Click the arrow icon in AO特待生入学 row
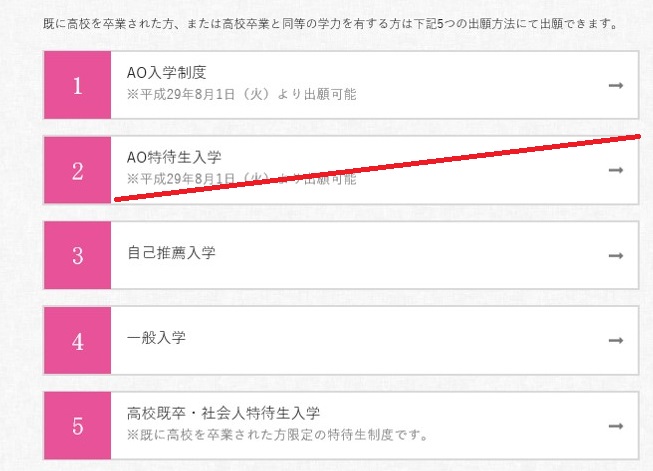 pos(616,170)
